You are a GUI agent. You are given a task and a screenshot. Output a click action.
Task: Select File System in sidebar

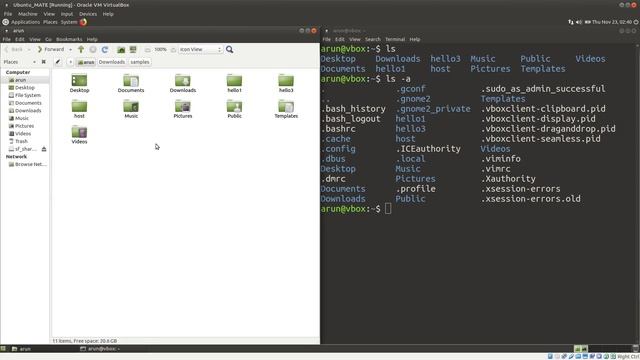[x=25, y=95]
